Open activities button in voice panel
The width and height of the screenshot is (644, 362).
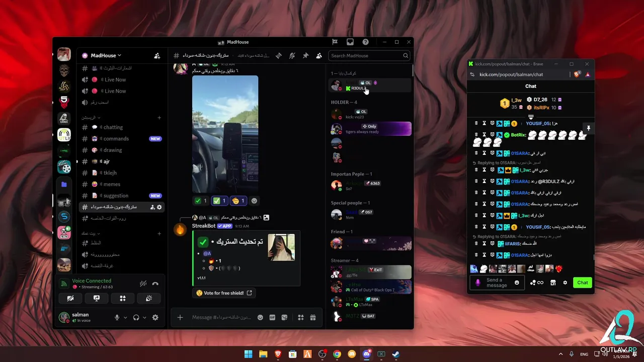pos(123,298)
